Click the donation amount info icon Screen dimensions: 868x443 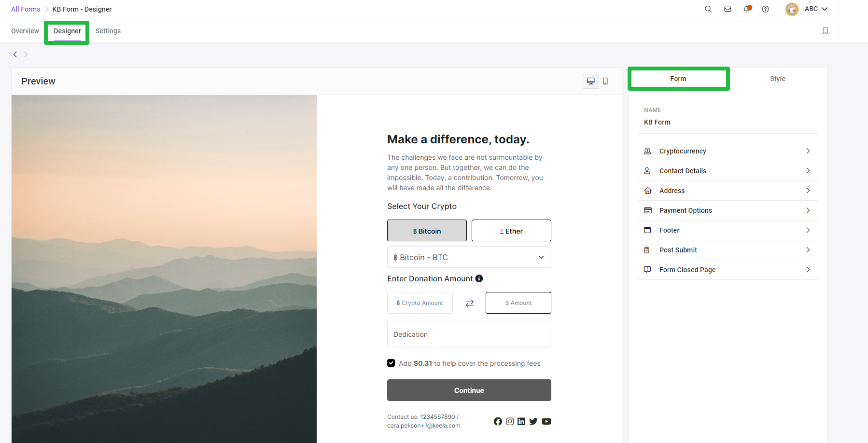[x=479, y=278]
